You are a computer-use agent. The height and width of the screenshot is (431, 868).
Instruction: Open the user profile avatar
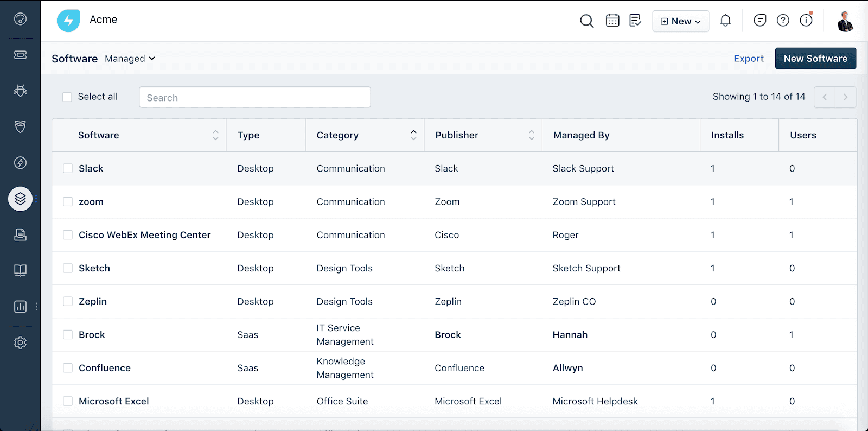pos(845,21)
